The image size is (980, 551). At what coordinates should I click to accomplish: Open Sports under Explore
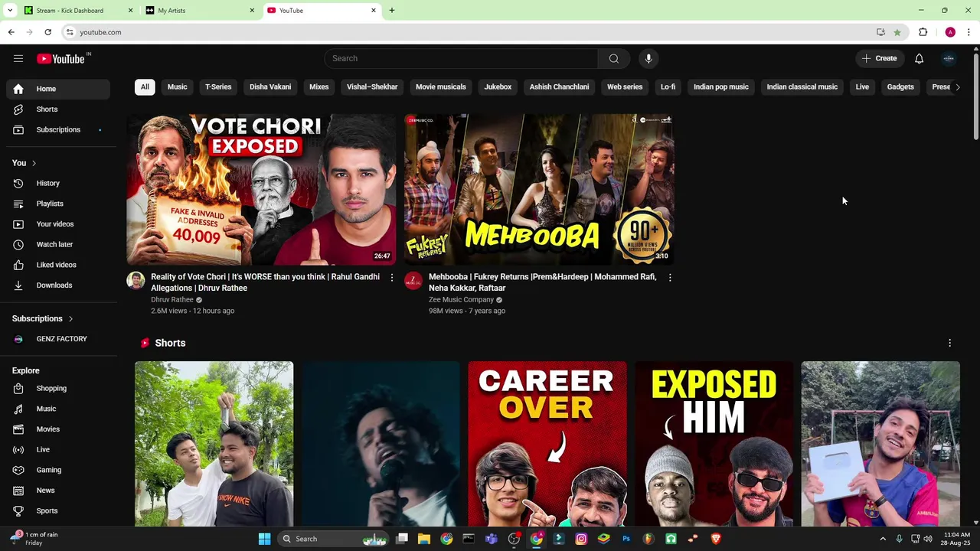pos(58,511)
